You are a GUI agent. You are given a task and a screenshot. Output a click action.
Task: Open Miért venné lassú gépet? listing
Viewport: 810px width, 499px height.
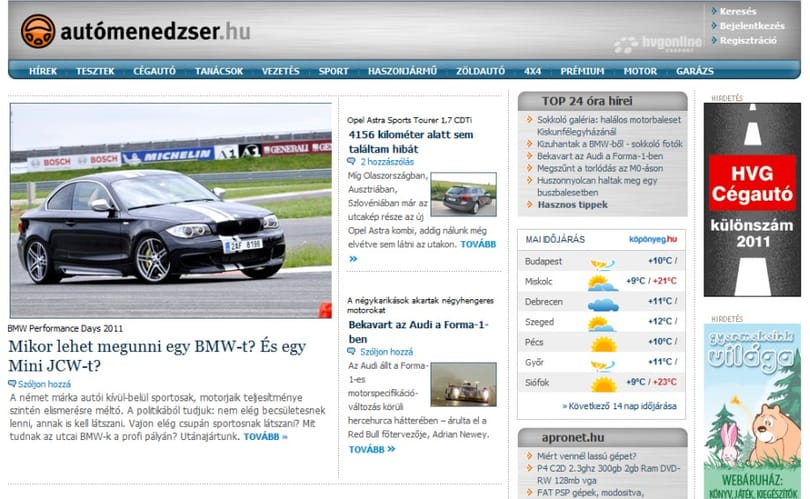click(x=586, y=456)
